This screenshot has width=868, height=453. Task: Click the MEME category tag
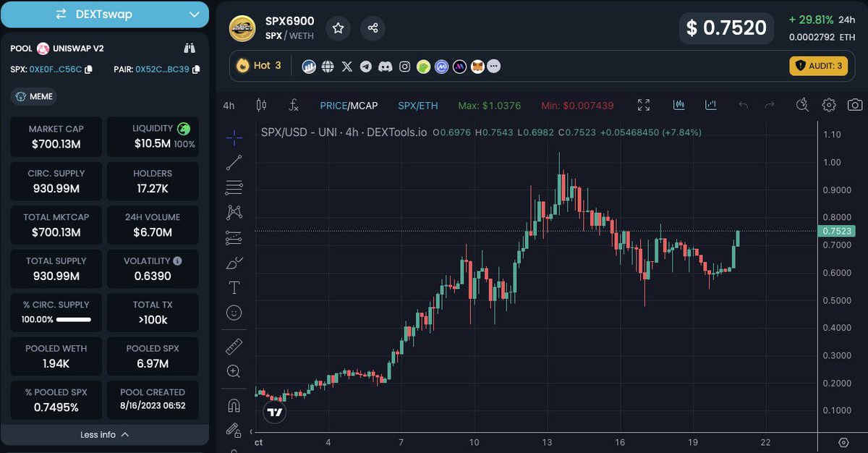[x=33, y=96]
